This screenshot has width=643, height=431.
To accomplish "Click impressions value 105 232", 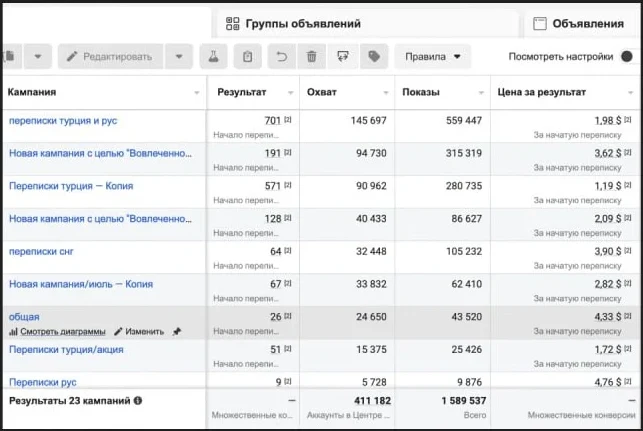I will point(464,251).
